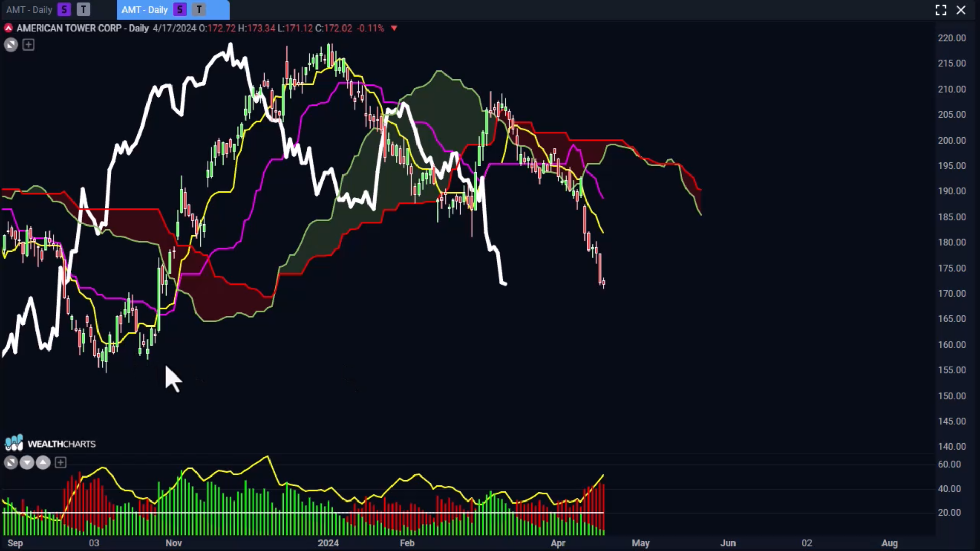Click the Sep label on time axis

point(15,543)
